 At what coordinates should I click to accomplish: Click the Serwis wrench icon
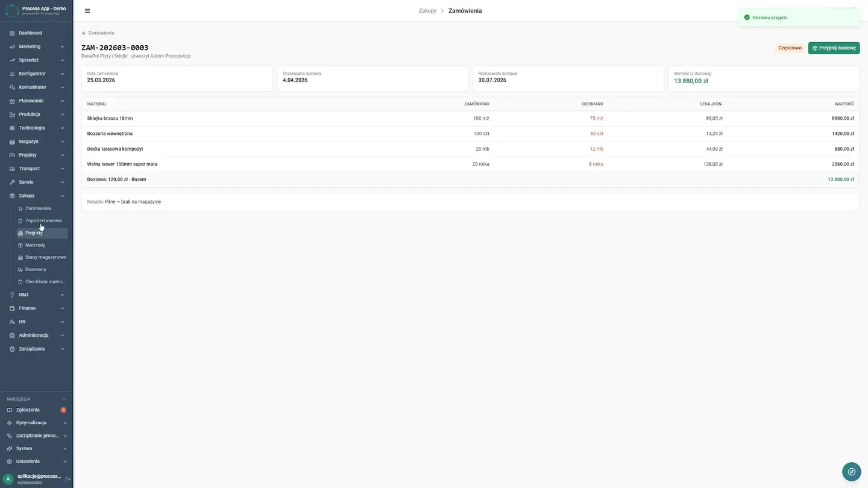[x=12, y=182]
